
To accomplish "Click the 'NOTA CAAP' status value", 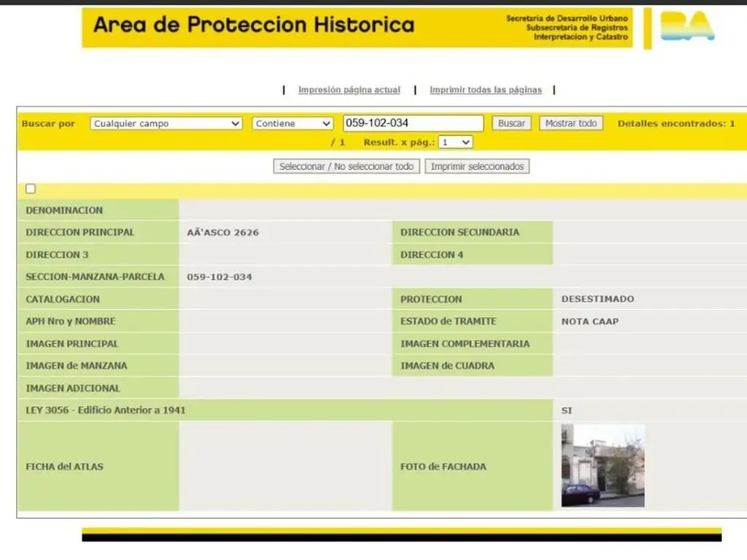I will 590,322.
